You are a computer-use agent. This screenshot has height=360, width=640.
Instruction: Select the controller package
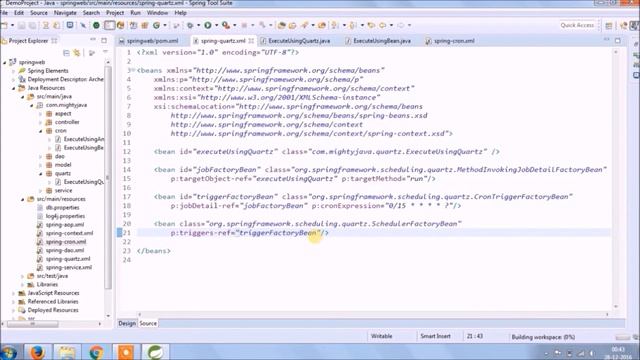pos(67,122)
